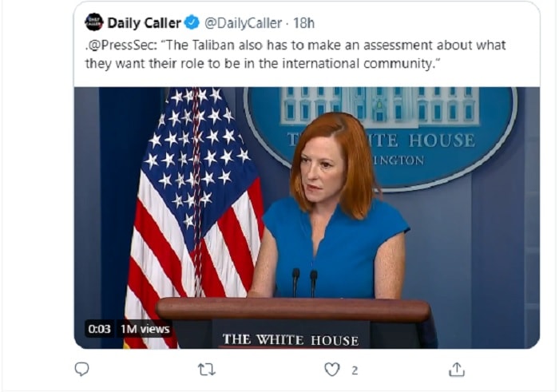This screenshot has height=392, width=559.
Task: Click THE WHITE HOUSE podium sign in video
Action: [x=291, y=339]
